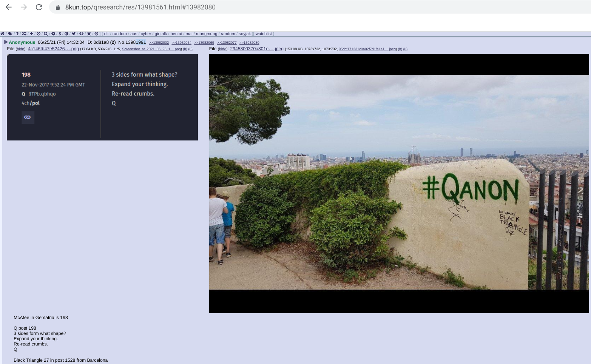
Task: Jump to reply >>13982054
Action: click(182, 43)
